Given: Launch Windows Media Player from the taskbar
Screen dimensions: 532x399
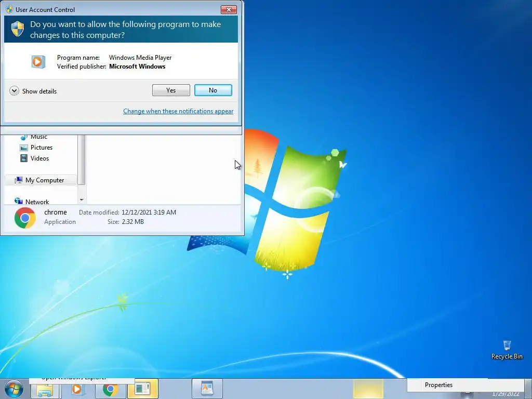Looking at the screenshot, I should tap(77, 389).
